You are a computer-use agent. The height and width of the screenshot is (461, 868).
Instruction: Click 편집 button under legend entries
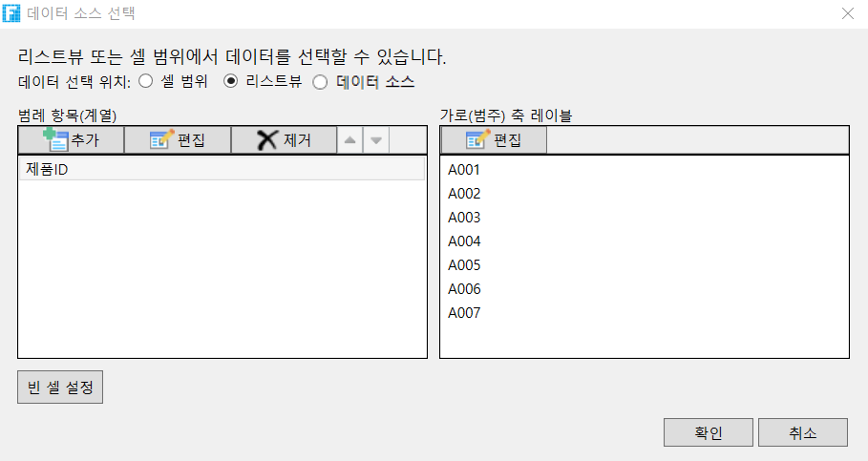pyautogui.click(x=178, y=140)
